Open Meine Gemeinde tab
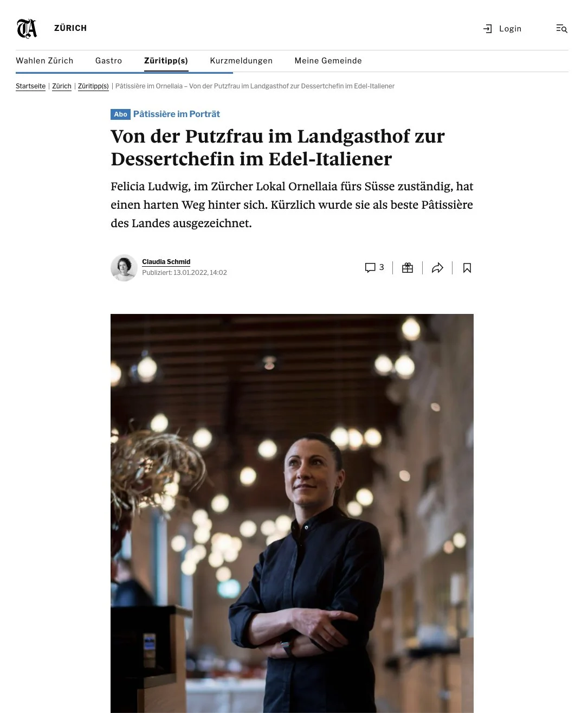The image size is (588, 713). pyautogui.click(x=328, y=61)
